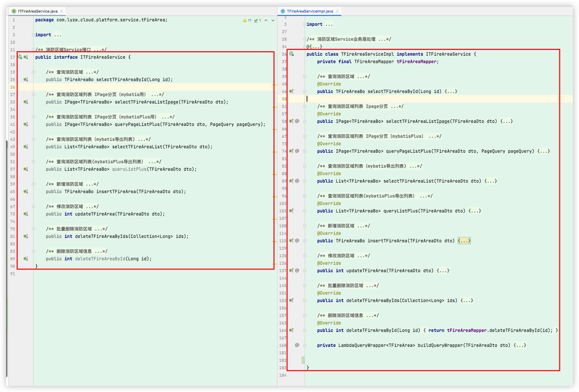Expand folded 消防区域Service业务层处理 comment

click(304, 39)
